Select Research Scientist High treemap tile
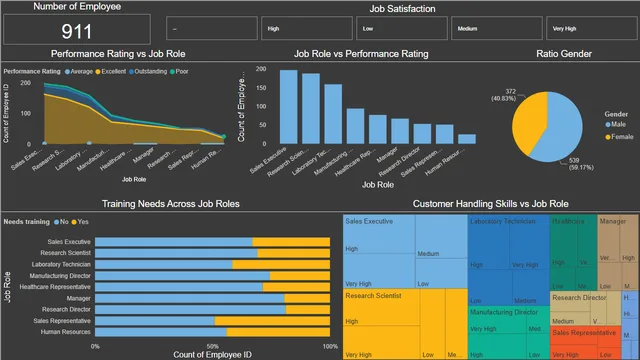The height and width of the screenshot is (360, 640). (381, 307)
